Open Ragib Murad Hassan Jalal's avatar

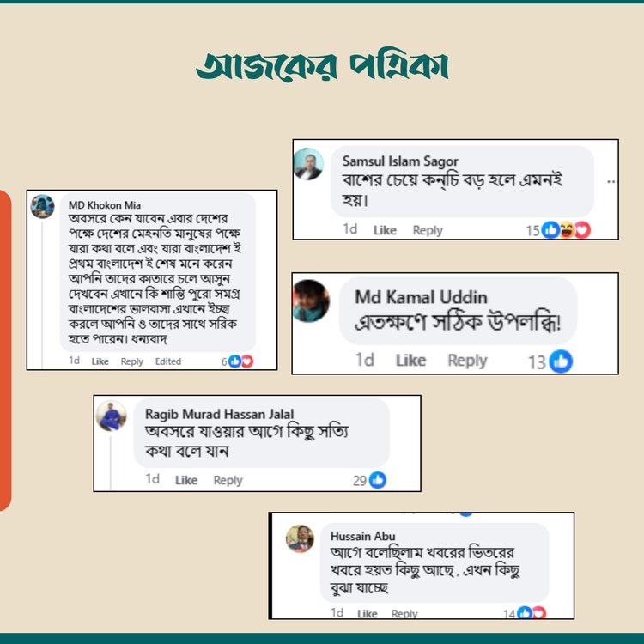(x=112, y=416)
